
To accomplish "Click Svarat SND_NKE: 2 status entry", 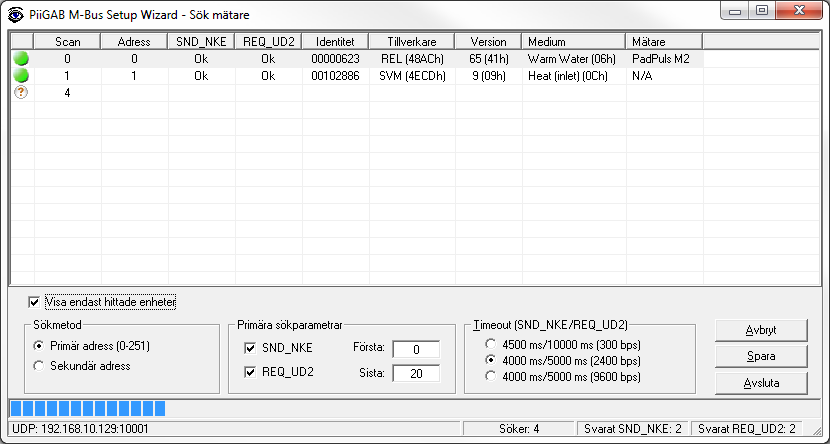I will (633, 429).
